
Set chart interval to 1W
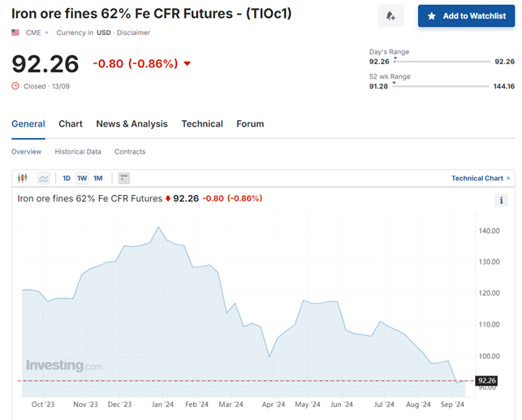click(82, 178)
